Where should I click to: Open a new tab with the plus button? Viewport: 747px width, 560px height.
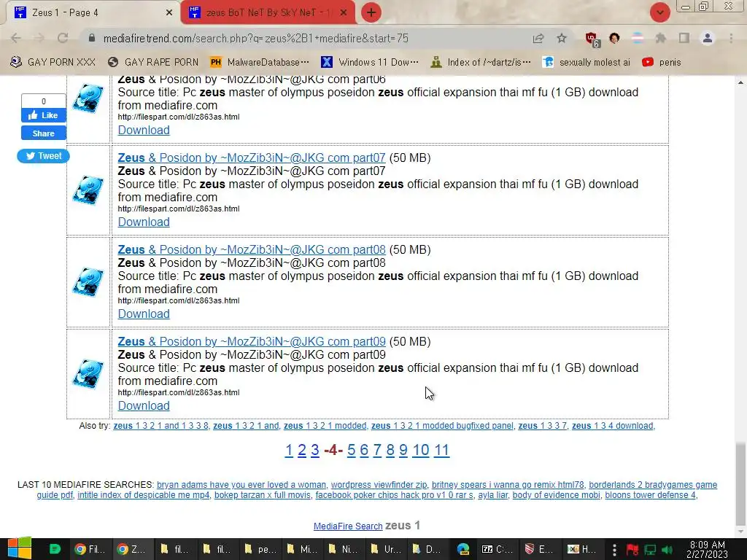coord(371,12)
